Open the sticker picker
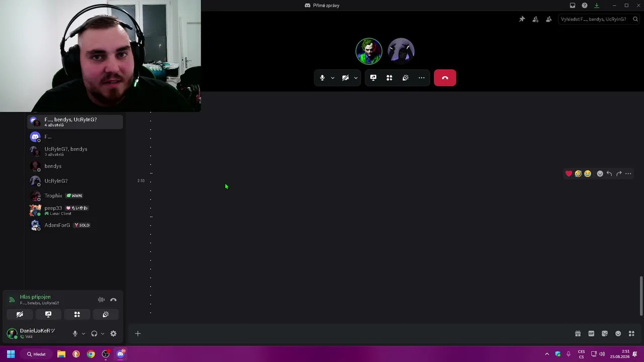 coord(605,333)
